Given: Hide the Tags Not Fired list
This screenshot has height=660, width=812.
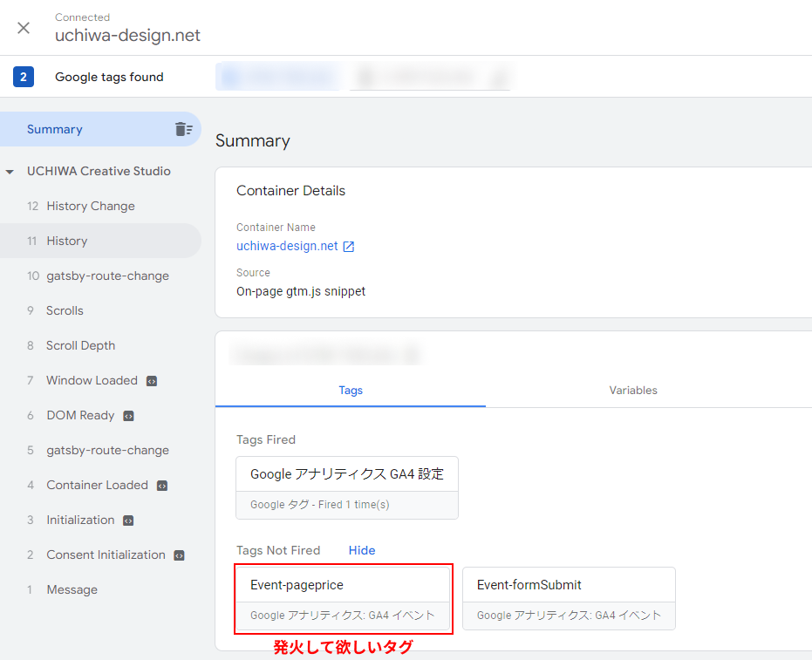Looking at the screenshot, I should 361,550.
